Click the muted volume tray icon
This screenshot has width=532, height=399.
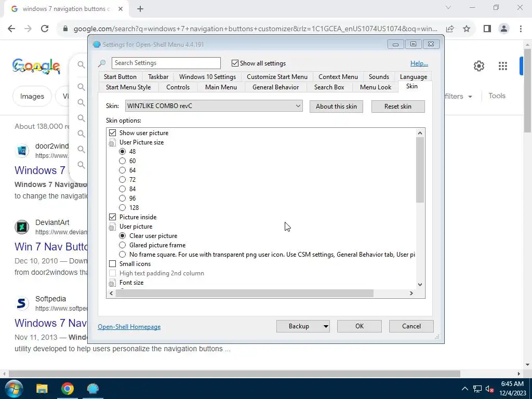[x=489, y=389]
